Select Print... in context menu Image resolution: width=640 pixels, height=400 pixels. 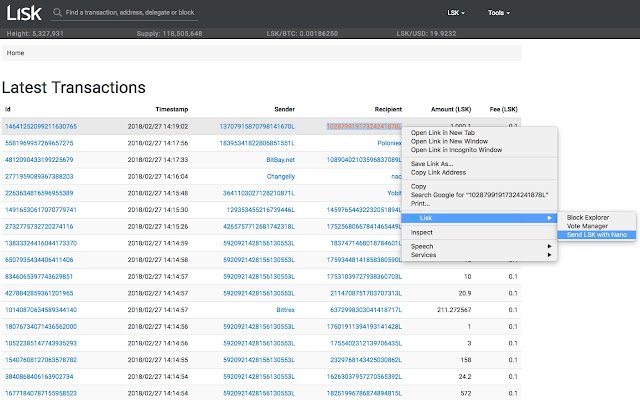(420, 203)
